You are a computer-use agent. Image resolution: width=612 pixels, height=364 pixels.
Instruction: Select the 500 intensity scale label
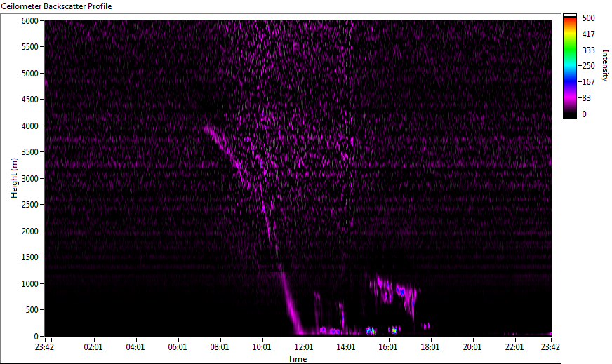589,18
